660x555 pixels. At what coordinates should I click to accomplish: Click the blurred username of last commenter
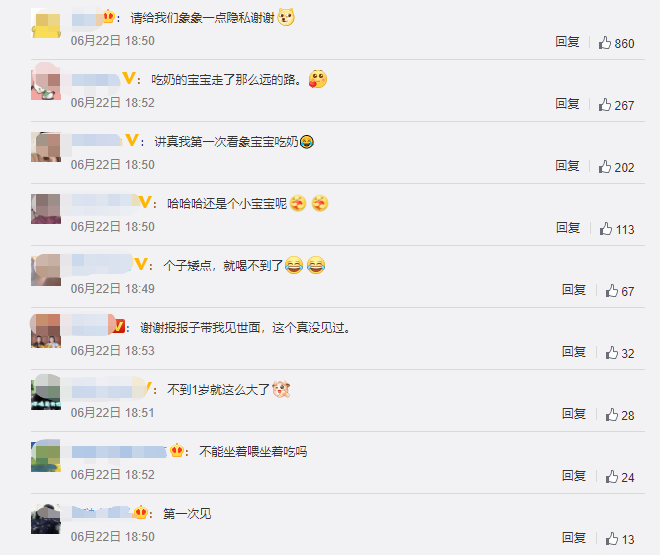pyautogui.click(x=101, y=513)
